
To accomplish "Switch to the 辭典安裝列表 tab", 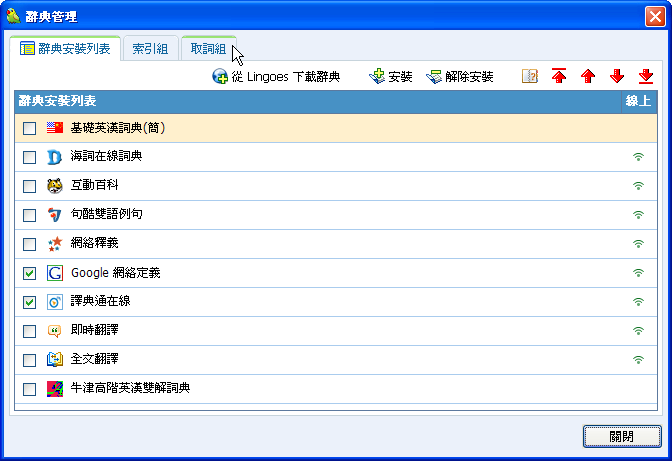I will pyautogui.click(x=65, y=49).
